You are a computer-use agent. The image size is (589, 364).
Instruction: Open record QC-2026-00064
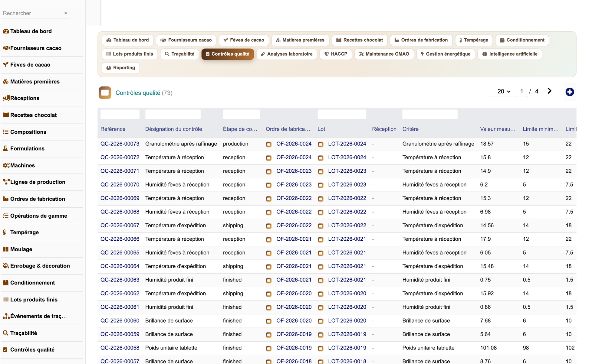point(120,266)
